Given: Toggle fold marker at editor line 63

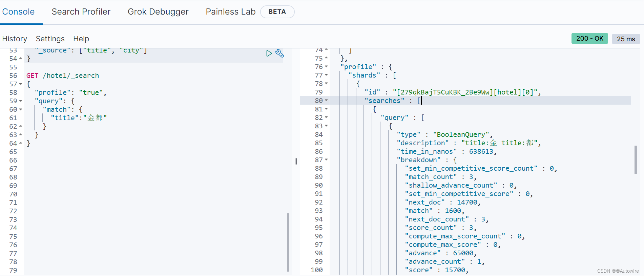Looking at the screenshot, I should point(21,135).
